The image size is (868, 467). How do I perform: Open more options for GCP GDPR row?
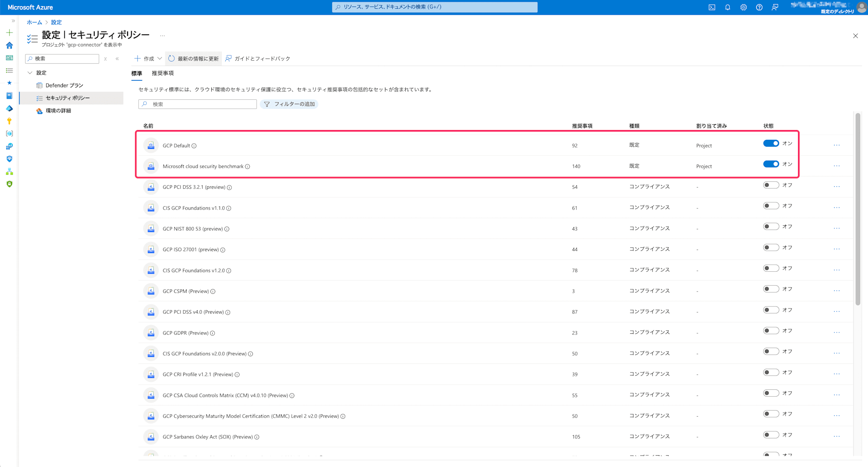tap(837, 333)
